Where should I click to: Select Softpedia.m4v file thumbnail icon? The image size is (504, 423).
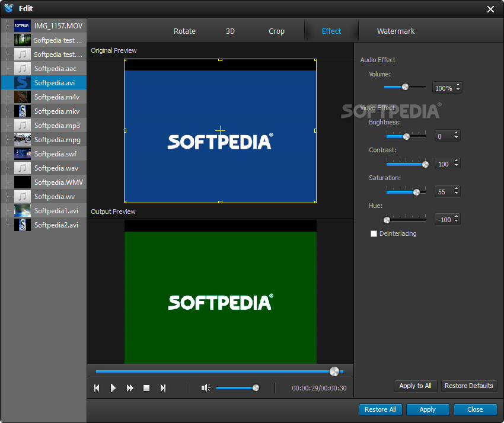23,97
